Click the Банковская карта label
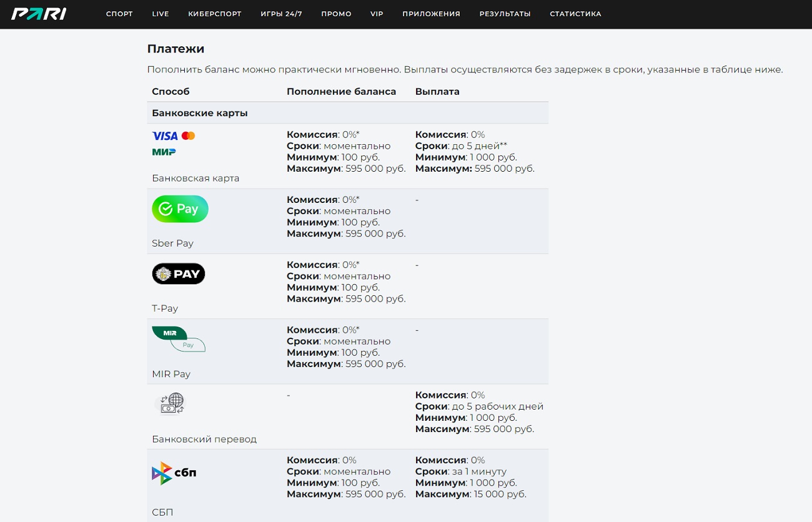 click(196, 178)
